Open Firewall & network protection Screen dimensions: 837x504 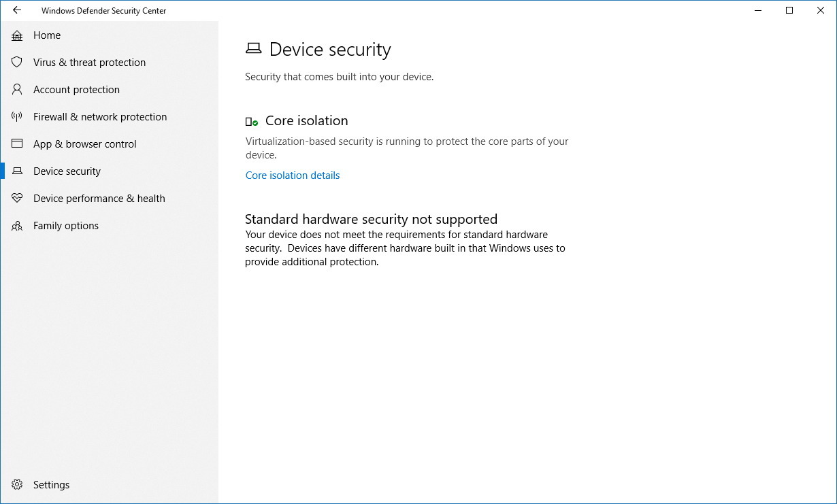(x=100, y=117)
